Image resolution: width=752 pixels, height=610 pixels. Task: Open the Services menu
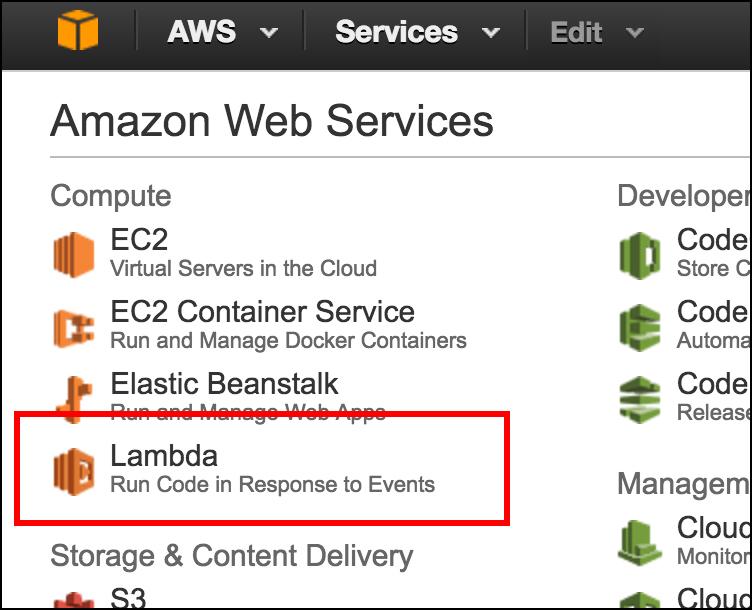[396, 32]
